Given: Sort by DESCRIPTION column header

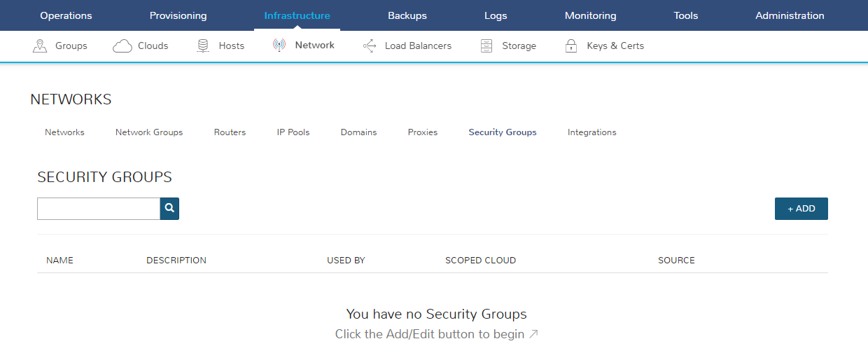Looking at the screenshot, I should click(176, 261).
